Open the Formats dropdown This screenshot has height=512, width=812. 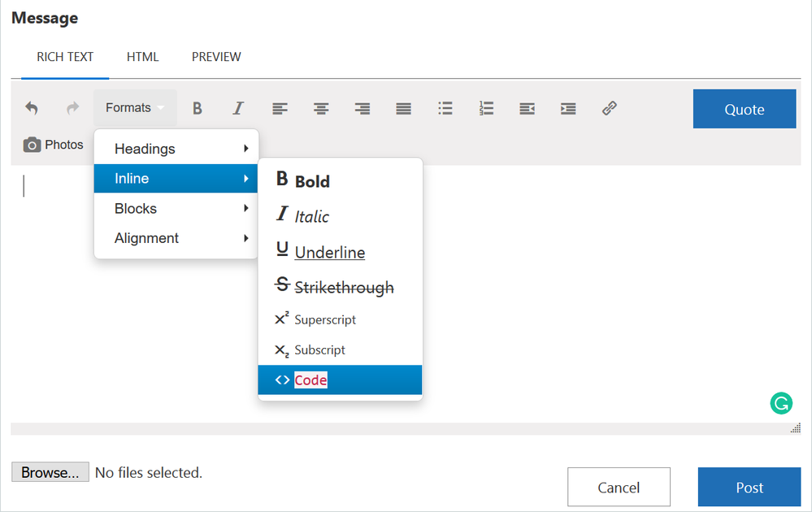(x=135, y=108)
